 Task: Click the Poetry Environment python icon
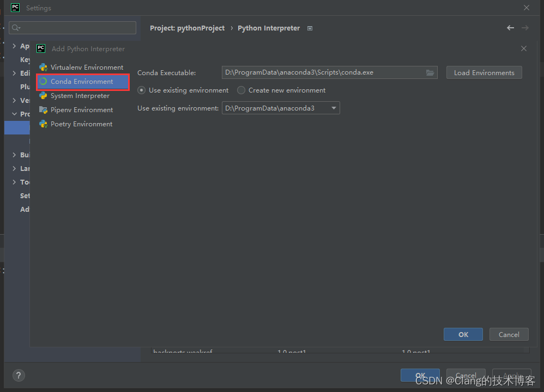[x=44, y=124]
